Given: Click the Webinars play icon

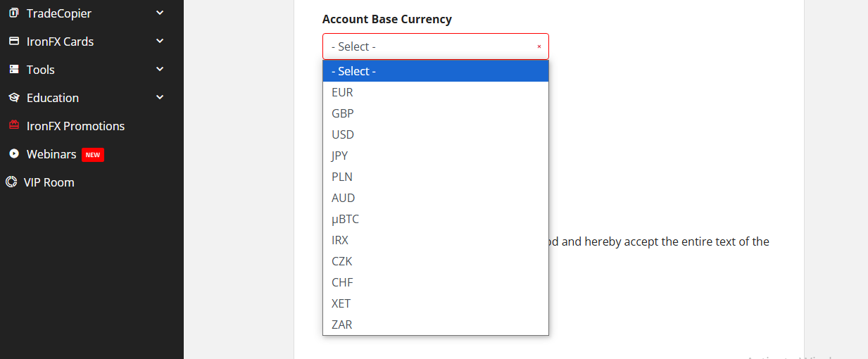Looking at the screenshot, I should 13,154.
